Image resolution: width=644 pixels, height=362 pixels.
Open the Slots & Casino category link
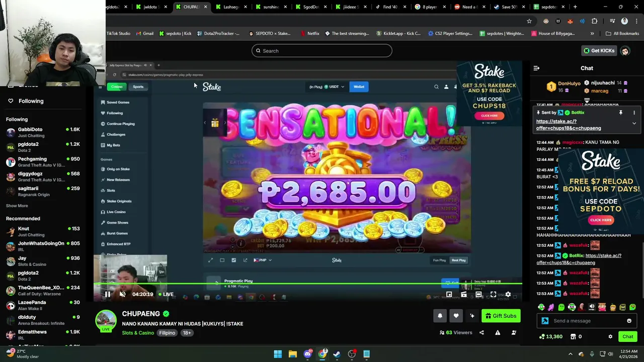pos(138,333)
